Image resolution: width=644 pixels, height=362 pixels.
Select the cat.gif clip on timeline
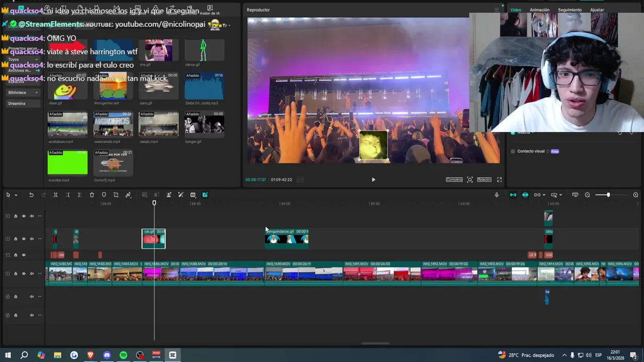[x=153, y=239]
